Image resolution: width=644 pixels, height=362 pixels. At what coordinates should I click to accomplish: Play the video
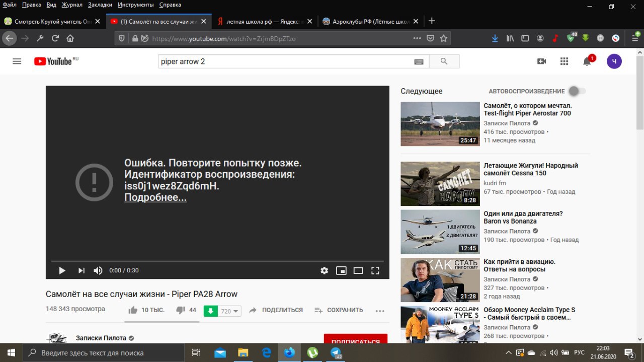point(62,270)
